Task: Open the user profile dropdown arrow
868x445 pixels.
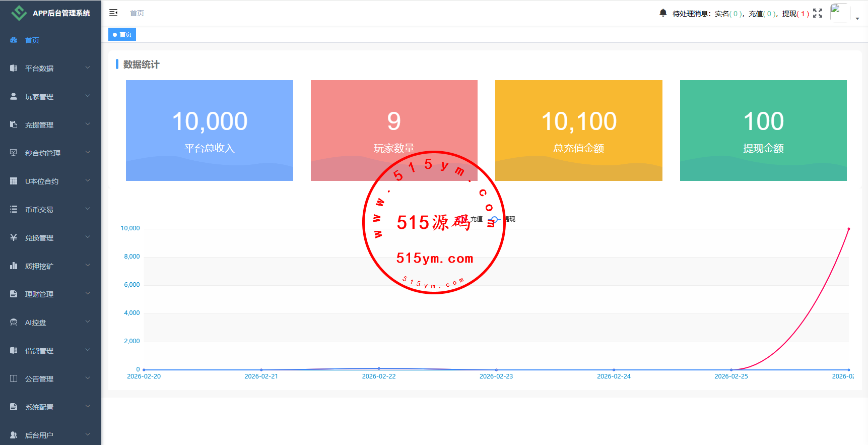Action: pyautogui.click(x=857, y=19)
